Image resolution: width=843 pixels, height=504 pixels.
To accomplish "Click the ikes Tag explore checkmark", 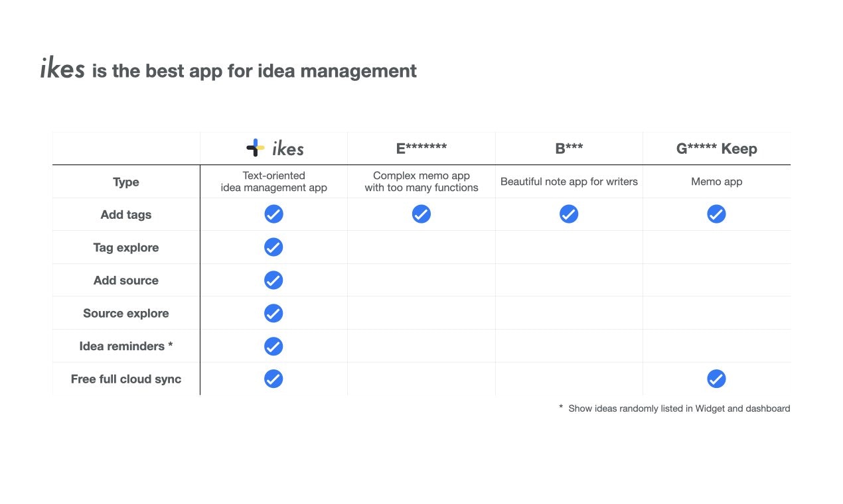I will point(273,247).
